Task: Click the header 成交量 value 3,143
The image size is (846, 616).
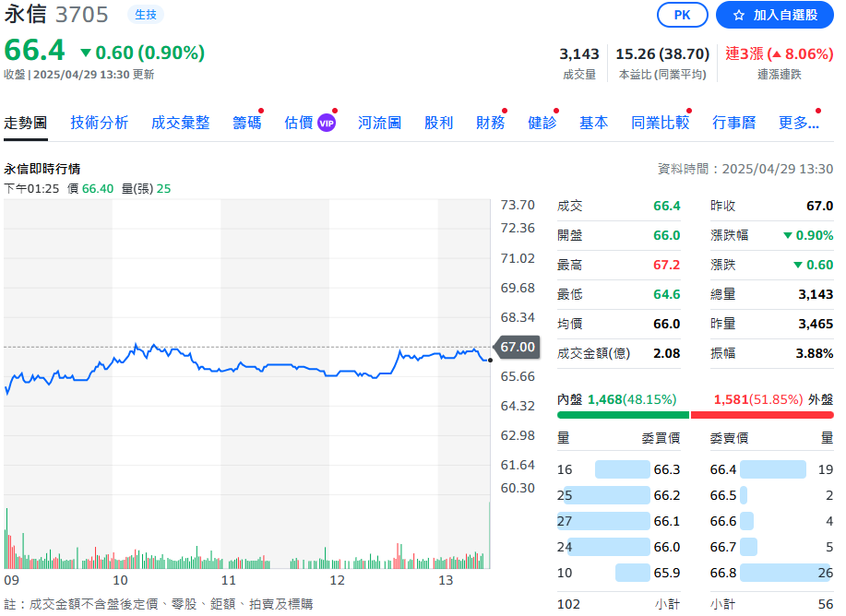Action: click(579, 53)
